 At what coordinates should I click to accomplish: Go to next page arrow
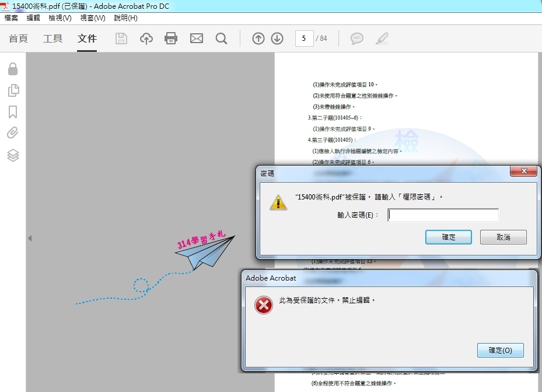click(277, 38)
